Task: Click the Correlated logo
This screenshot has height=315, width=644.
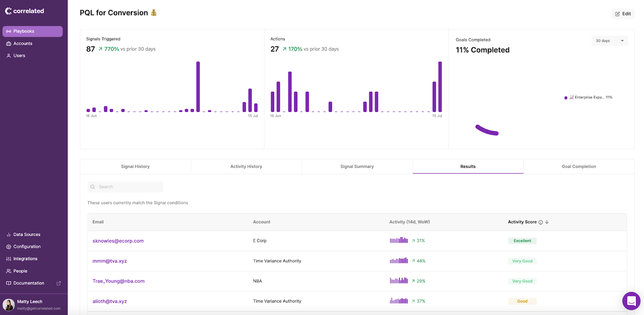Action: pos(25,11)
